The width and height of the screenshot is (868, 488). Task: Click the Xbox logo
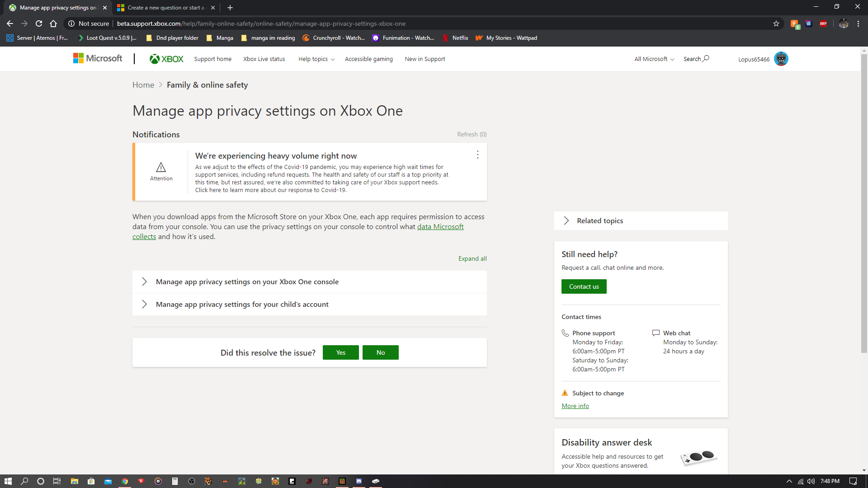[166, 59]
